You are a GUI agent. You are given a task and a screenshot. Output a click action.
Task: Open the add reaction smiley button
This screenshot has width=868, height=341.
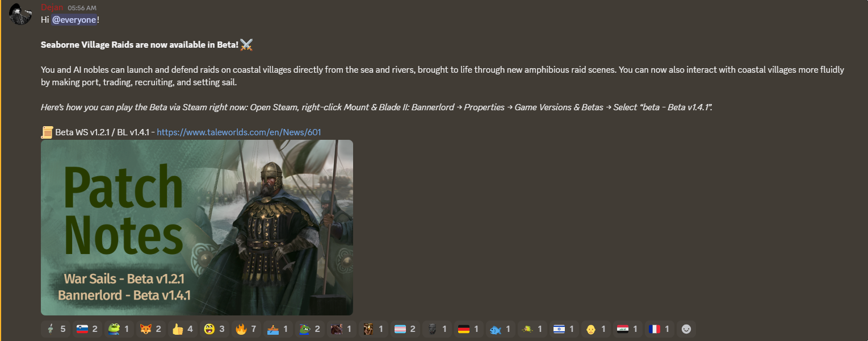point(686,329)
